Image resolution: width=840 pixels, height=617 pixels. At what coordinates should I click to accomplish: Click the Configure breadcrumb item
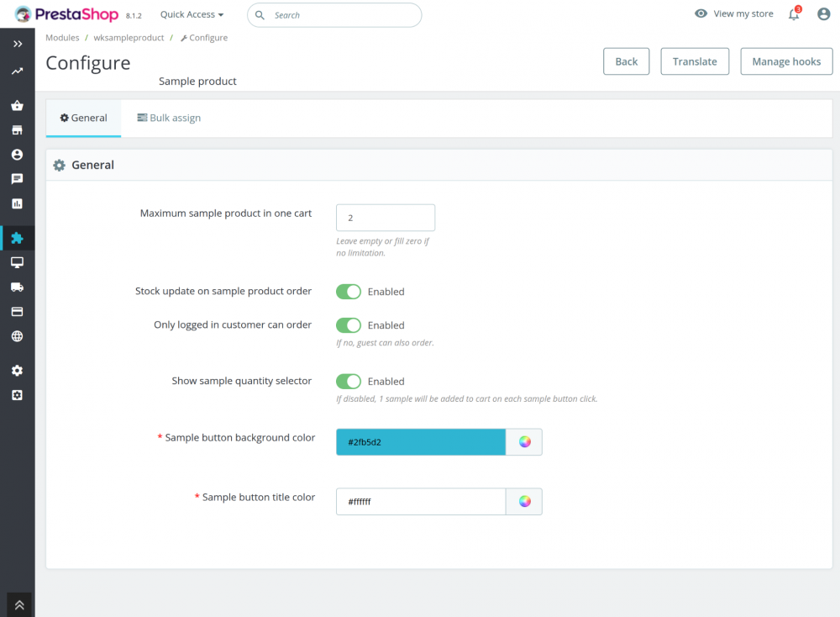click(204, 38)
